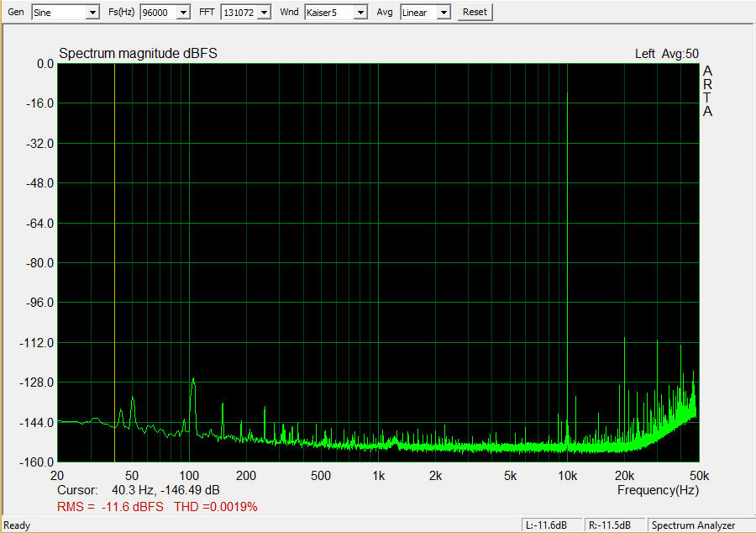
Task: Click the 'Spectrum Analyzer' status bar entry
Action: coord(693,525)
